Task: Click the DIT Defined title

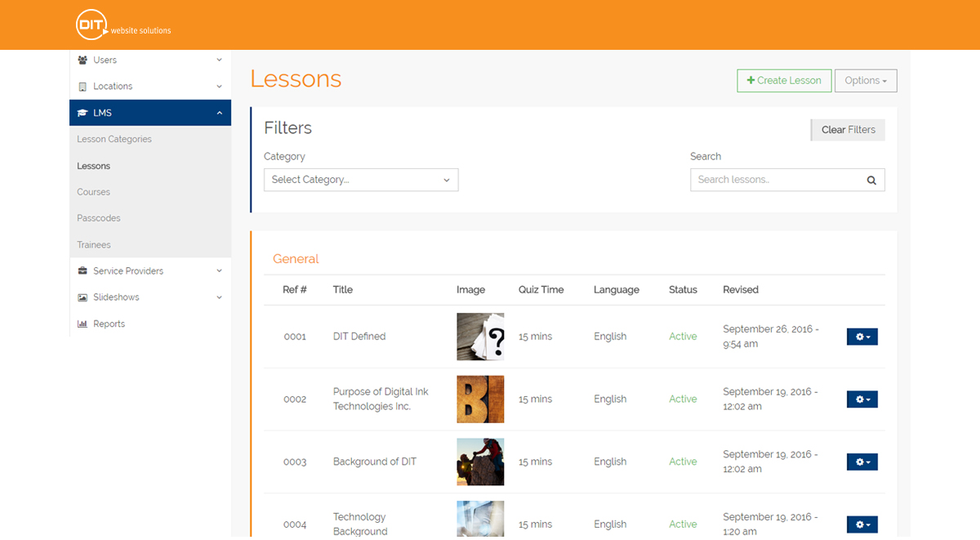Action: [x=359, y=337]
